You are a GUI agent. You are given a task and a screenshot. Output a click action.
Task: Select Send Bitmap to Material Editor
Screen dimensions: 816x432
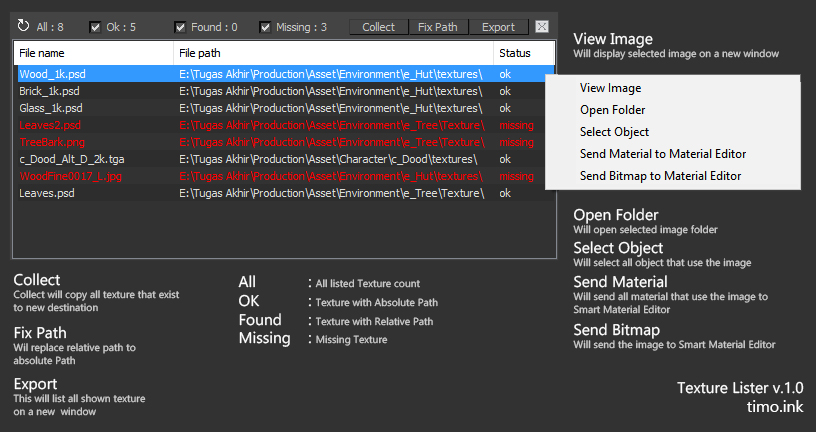(660, 176)
